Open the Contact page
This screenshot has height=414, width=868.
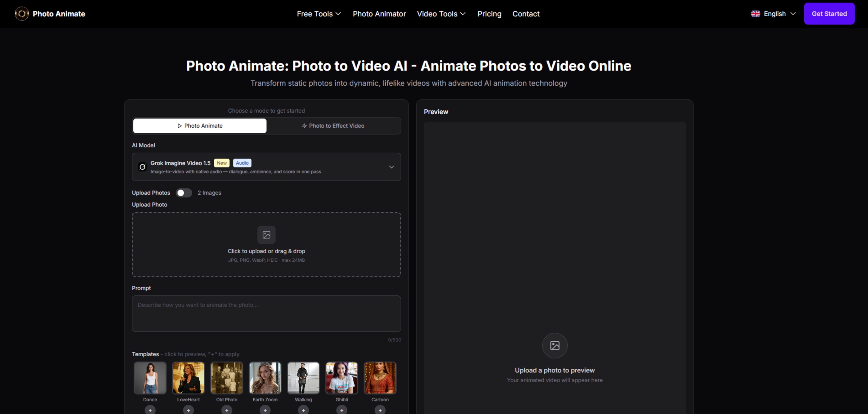click(526, 14)
